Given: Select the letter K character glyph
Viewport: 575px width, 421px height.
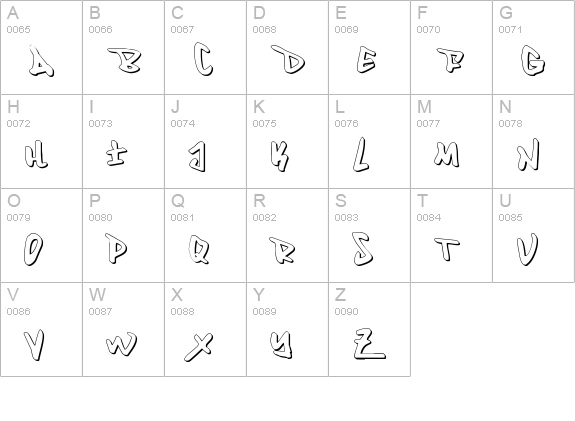Looking at the screenshot, I should click(288, 141).
